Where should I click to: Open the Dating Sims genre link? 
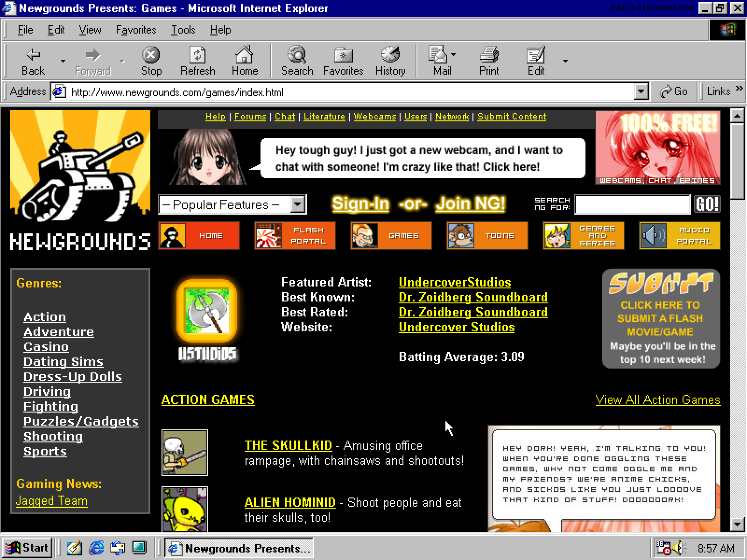point(63,362)
